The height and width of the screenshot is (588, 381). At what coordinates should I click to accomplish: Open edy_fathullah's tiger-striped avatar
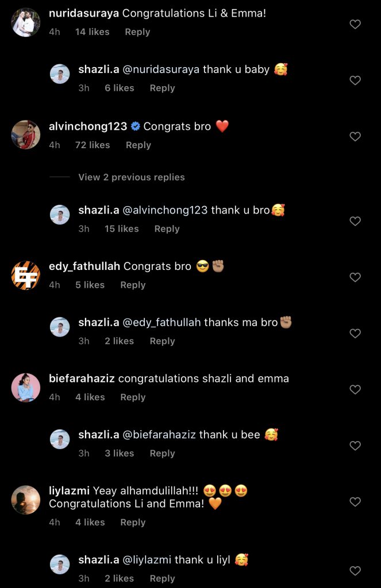coord(26,276)
